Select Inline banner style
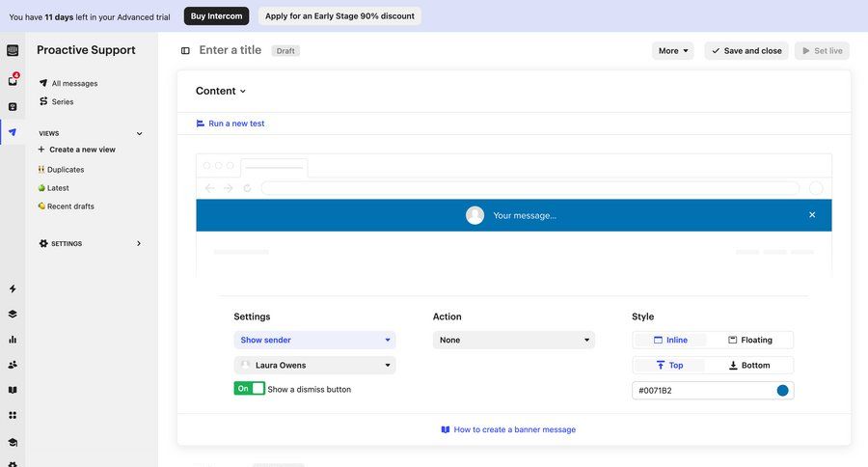 coord(670,341)
